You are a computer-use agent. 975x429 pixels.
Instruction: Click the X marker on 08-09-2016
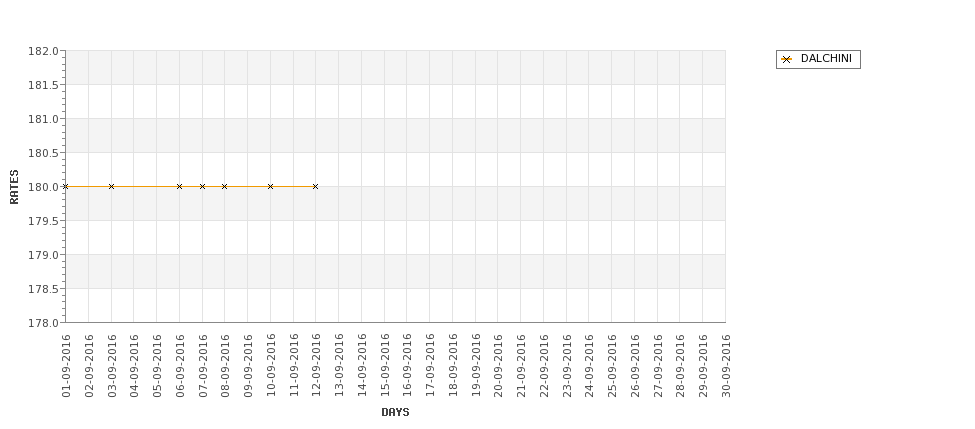click(x=224, y=187)
